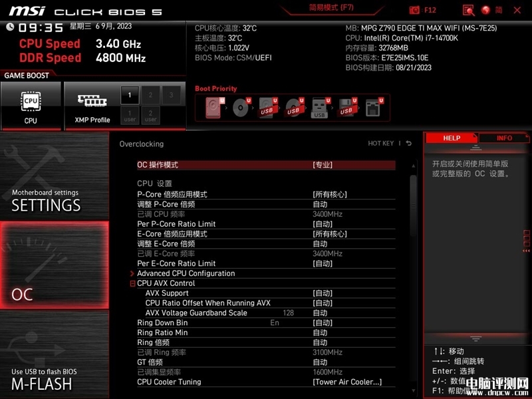Screen dimensions: 532x399
Task: Toggle the CPU Game Boost button
Action: coord(31,106)
